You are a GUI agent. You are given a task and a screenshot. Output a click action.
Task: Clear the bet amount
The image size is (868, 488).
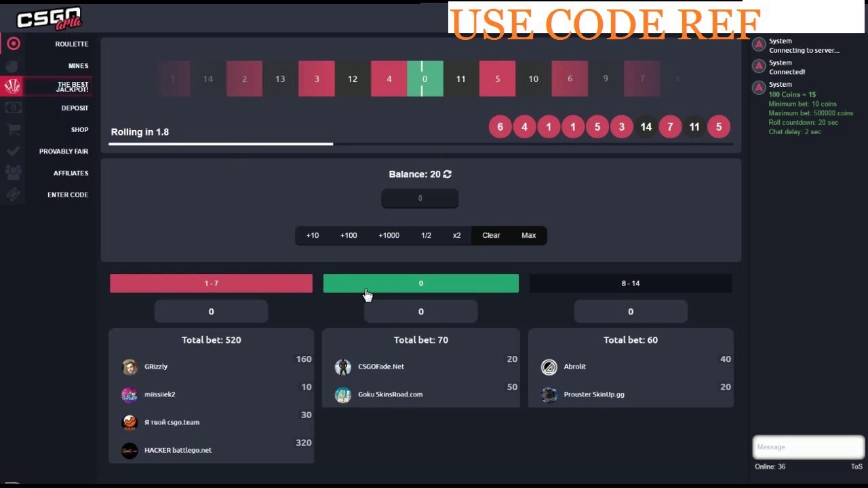tap(491, 235)
